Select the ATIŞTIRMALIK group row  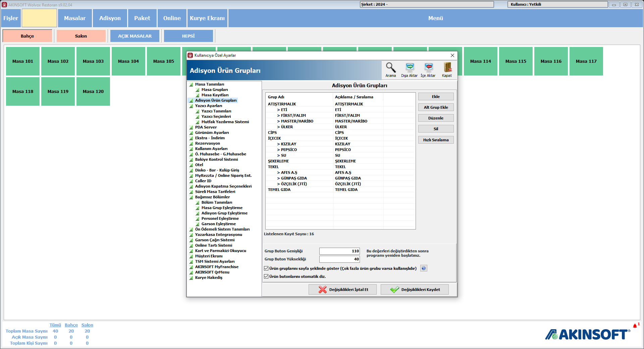(x=340, y=104)
